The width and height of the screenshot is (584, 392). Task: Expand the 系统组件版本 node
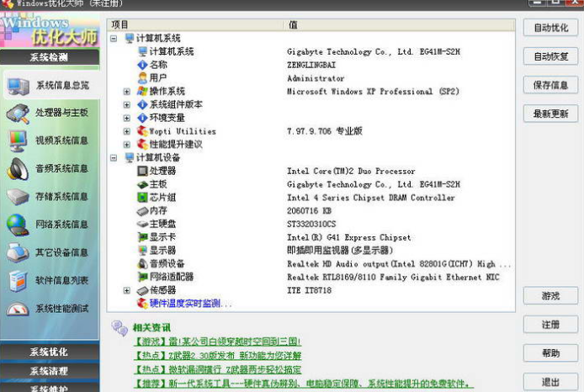click(x=126, y=105)
